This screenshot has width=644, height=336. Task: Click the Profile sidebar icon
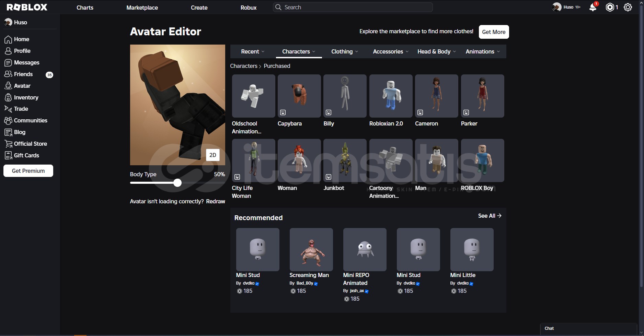[8, 51]
